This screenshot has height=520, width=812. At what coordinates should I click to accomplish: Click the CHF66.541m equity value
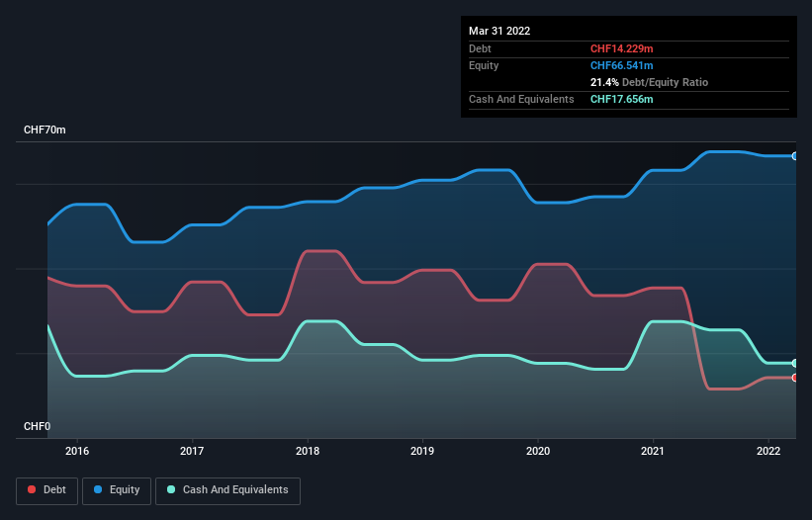point(621,65)
